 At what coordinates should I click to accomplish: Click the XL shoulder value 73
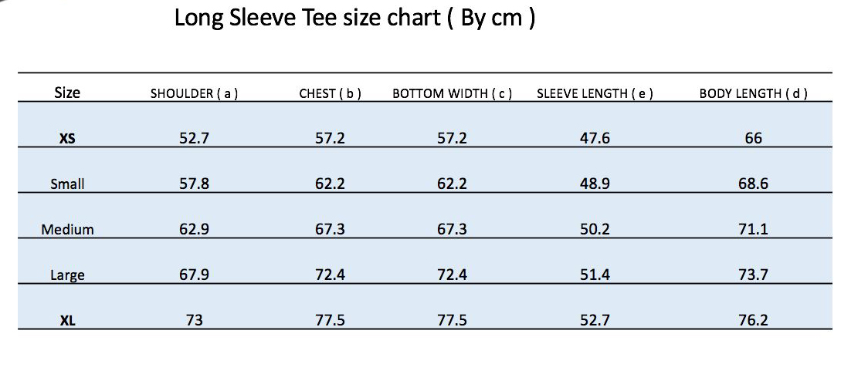point(194,320)
